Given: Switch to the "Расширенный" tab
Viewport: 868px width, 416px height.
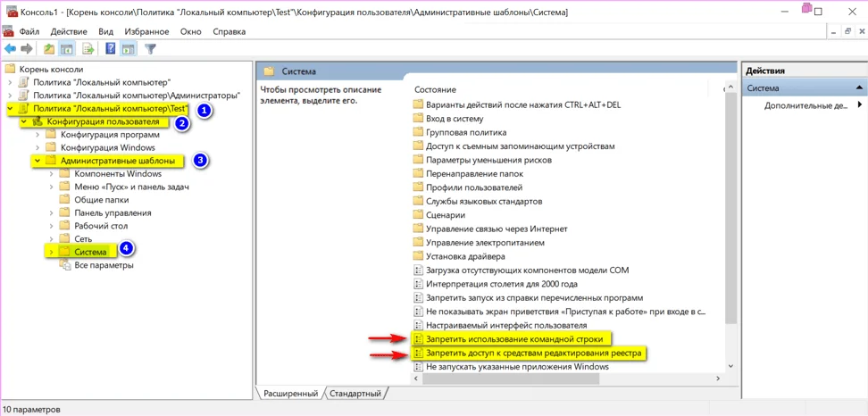Looking at the screenshot, I should (x=290, y=394).
